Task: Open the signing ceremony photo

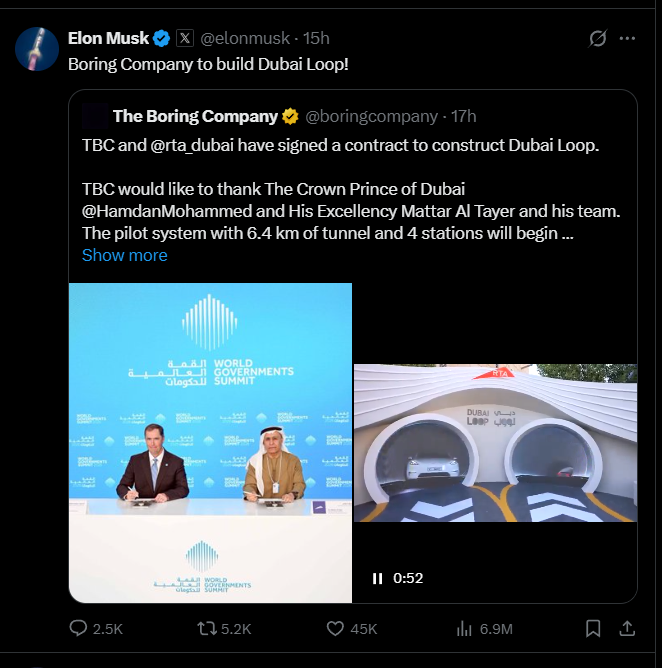Action: 210,443
